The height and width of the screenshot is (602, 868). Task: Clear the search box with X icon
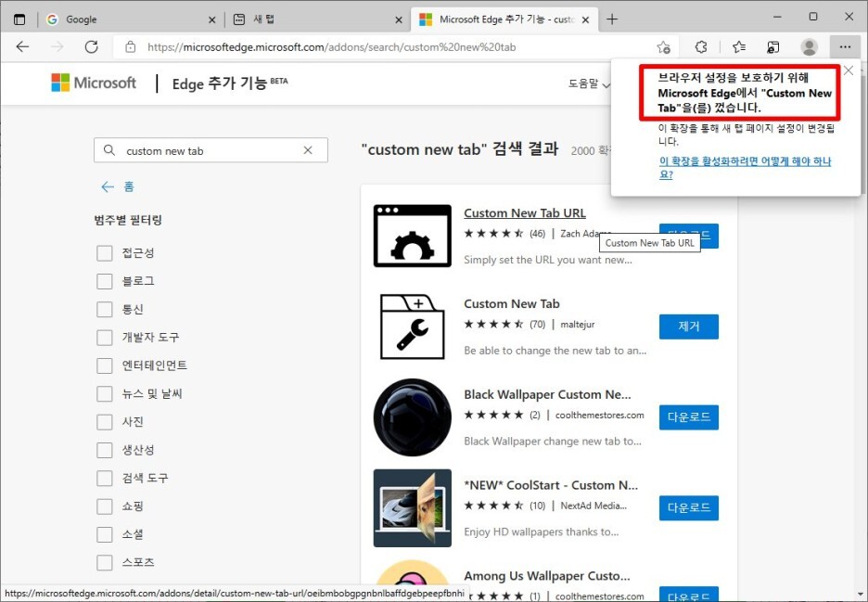(x=308, y=150)
